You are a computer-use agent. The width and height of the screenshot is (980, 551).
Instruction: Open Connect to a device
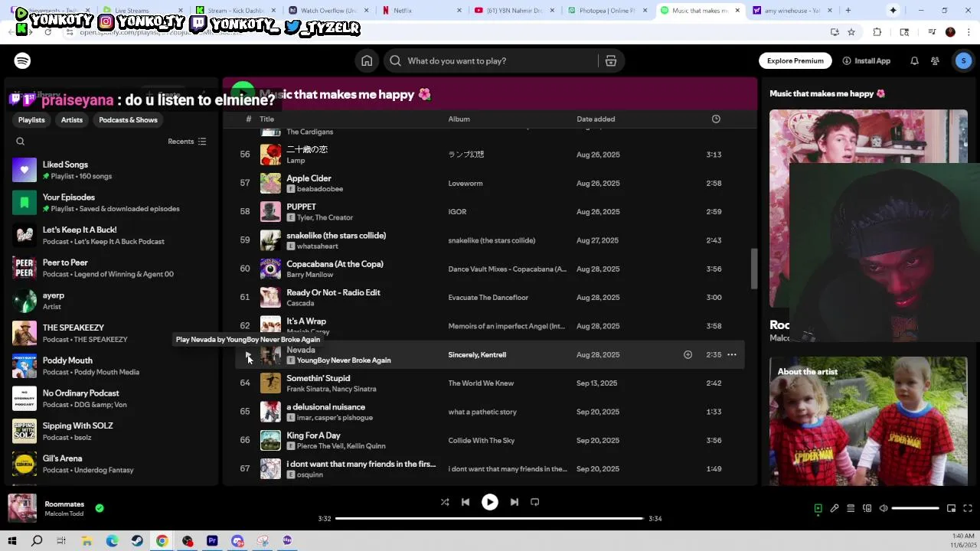pos(867,508)
